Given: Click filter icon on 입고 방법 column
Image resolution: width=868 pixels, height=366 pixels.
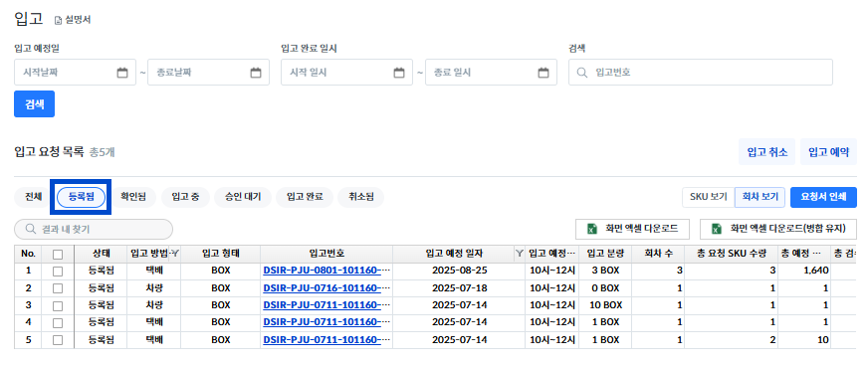Looking at the screenshot, I should [x=174, y=254].
